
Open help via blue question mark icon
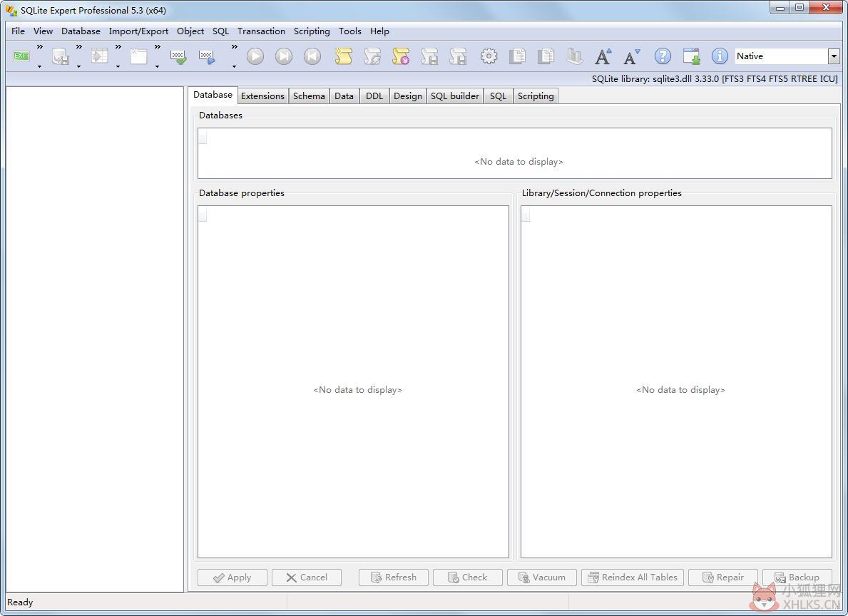663,56
